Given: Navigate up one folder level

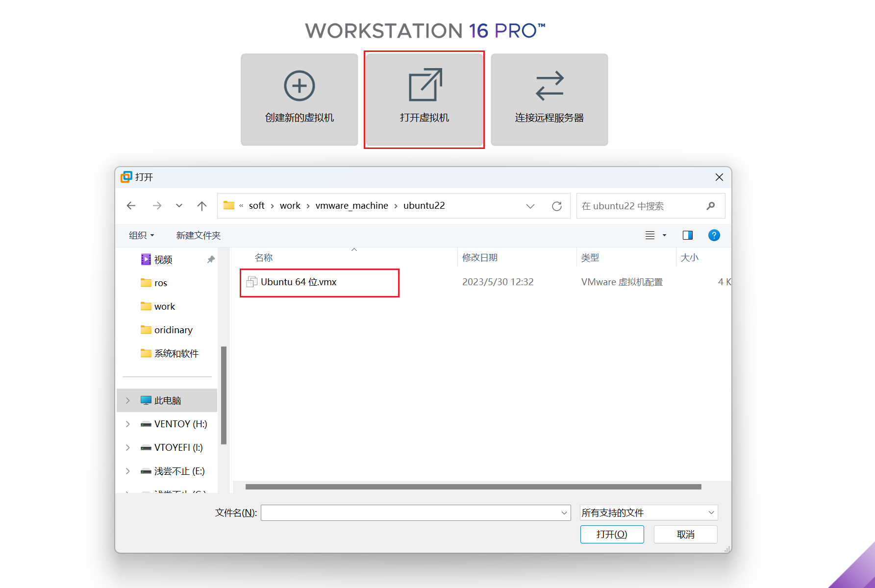Looking at the screenshot, I should [x=202, y=206].
